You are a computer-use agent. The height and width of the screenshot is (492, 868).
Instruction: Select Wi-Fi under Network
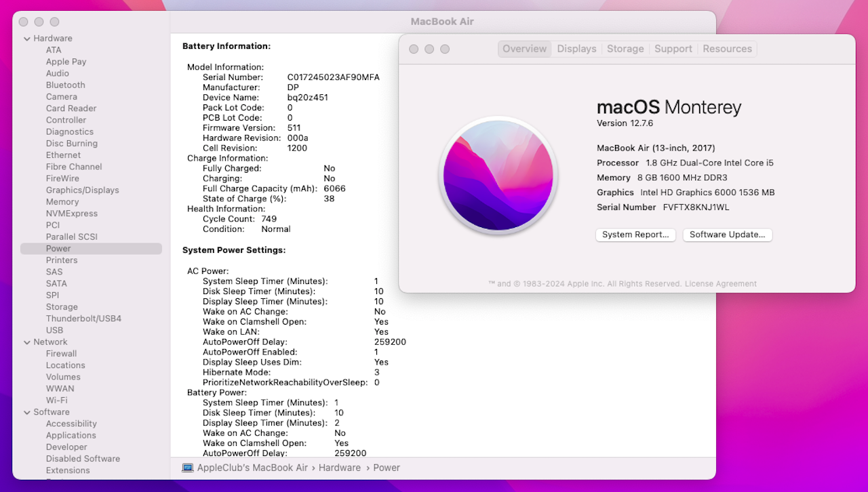(x=56, y=401)
